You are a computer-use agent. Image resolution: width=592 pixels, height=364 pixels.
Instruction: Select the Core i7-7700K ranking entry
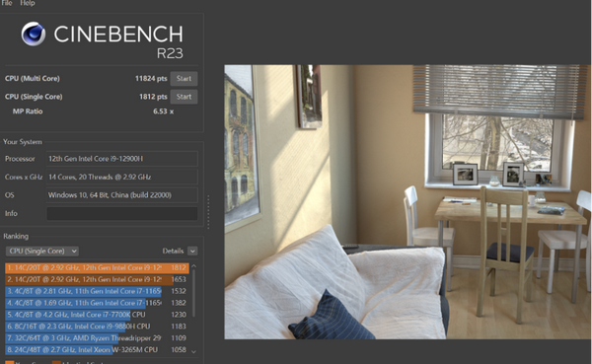(x=97, y=315)
